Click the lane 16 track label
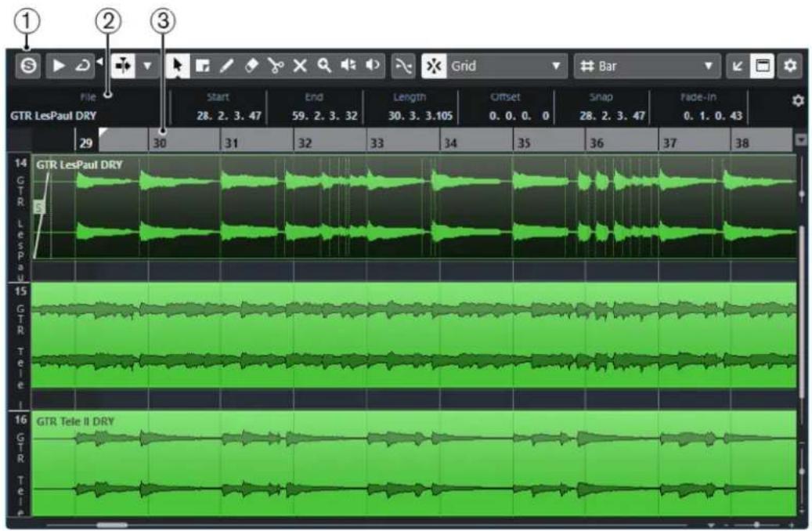 20,464
